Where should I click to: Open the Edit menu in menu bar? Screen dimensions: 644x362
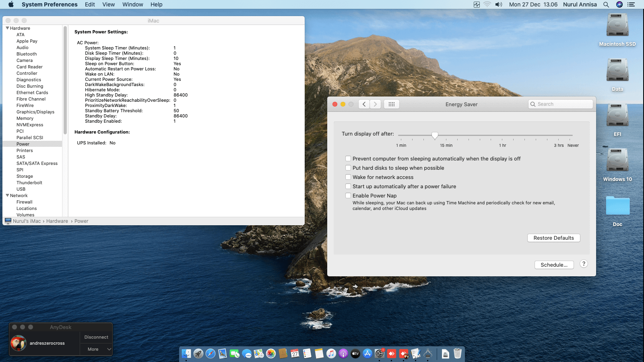coord(90,4)
